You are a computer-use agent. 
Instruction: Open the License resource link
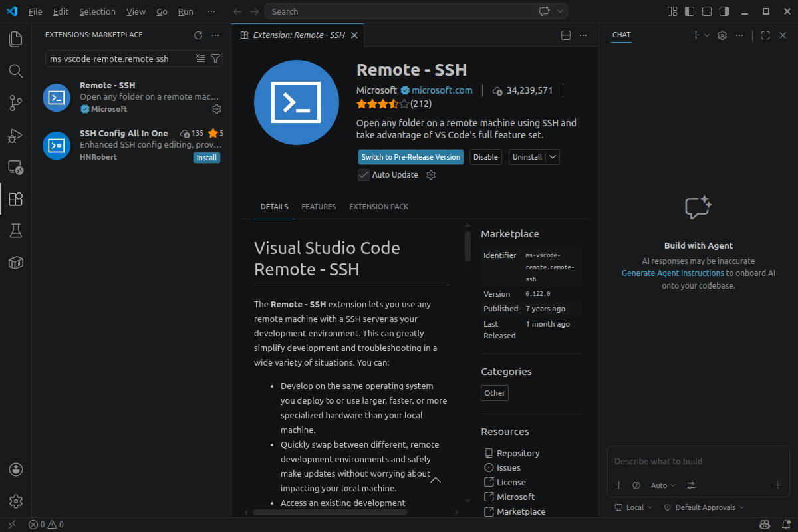pos(511,482)
